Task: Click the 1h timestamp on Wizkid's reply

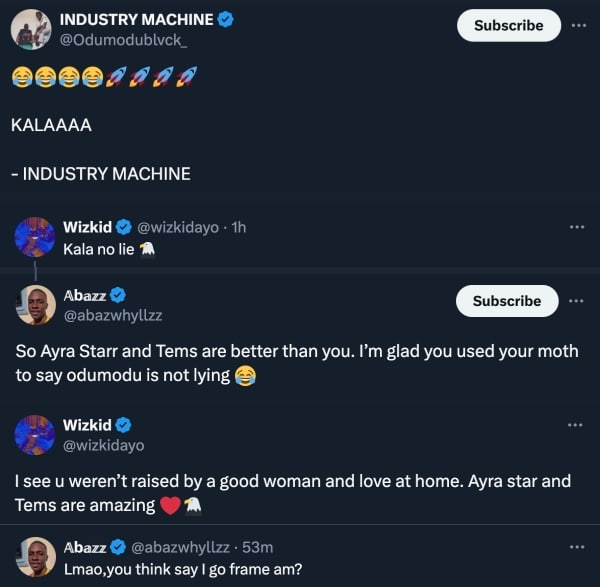Action: coord(238,228)
